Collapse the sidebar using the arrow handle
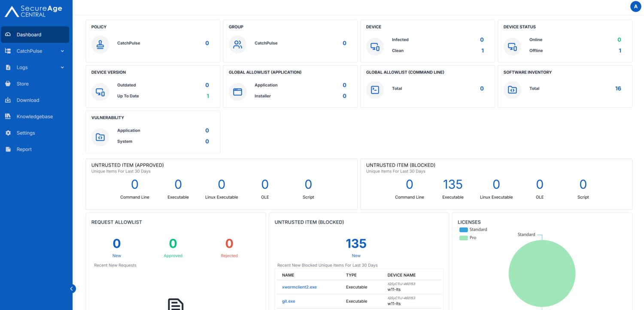This screenshot has height=310, width=644. click(72, 289)
